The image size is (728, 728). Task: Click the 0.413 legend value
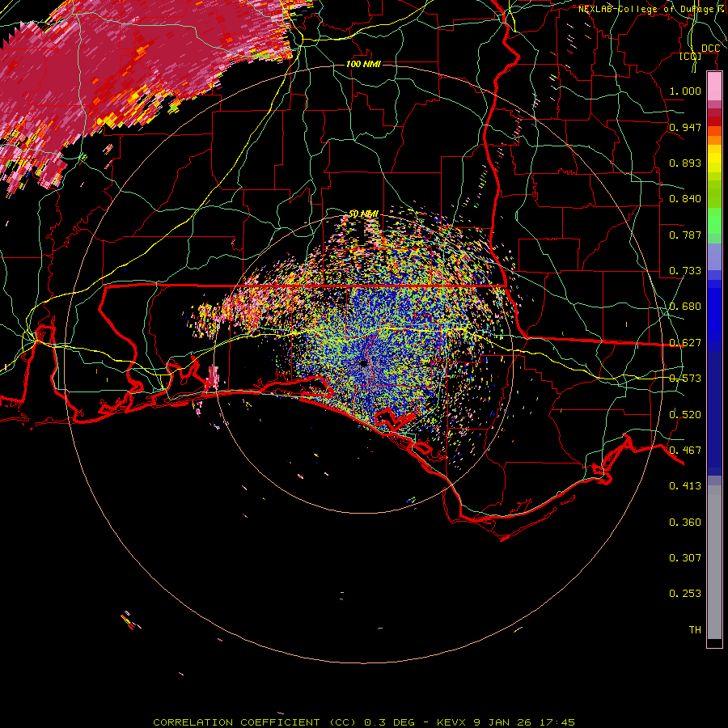(x=685, y=486)
